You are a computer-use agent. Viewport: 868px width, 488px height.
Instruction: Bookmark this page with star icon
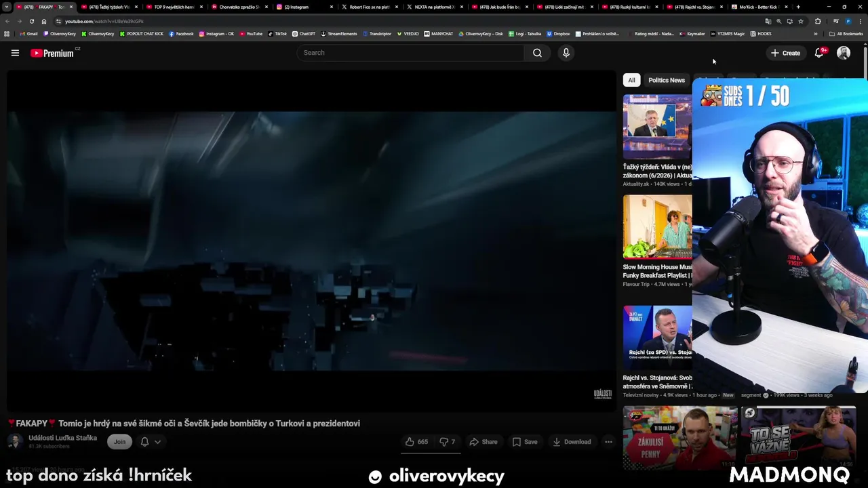pos(801,21)
